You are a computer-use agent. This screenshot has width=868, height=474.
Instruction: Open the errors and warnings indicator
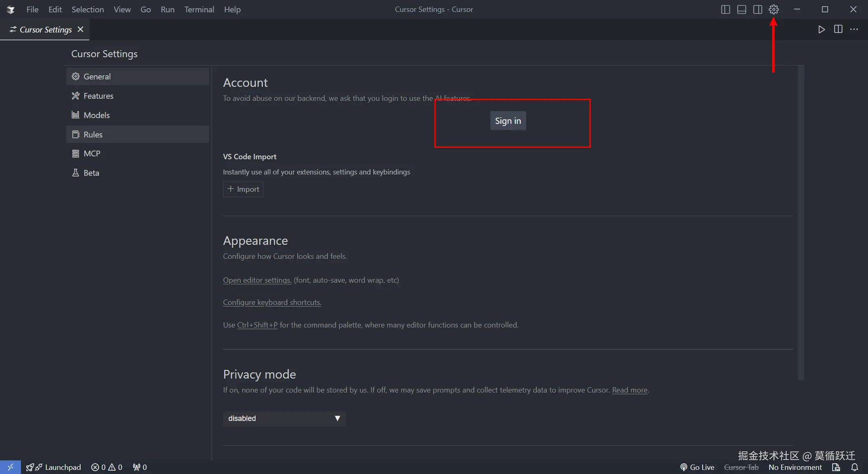[107, 467]
